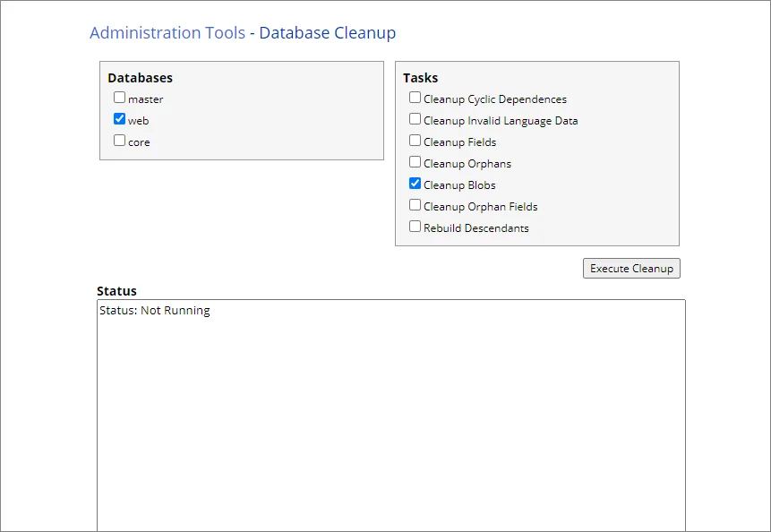Enable Cleanup Invalid Language Data task

pyautogui.click(x=415, y=119)
